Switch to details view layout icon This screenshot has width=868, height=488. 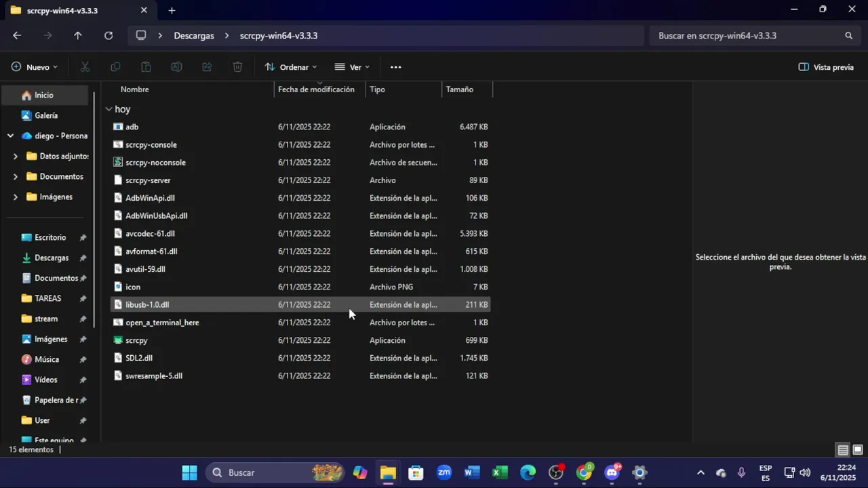pos(843,450)
